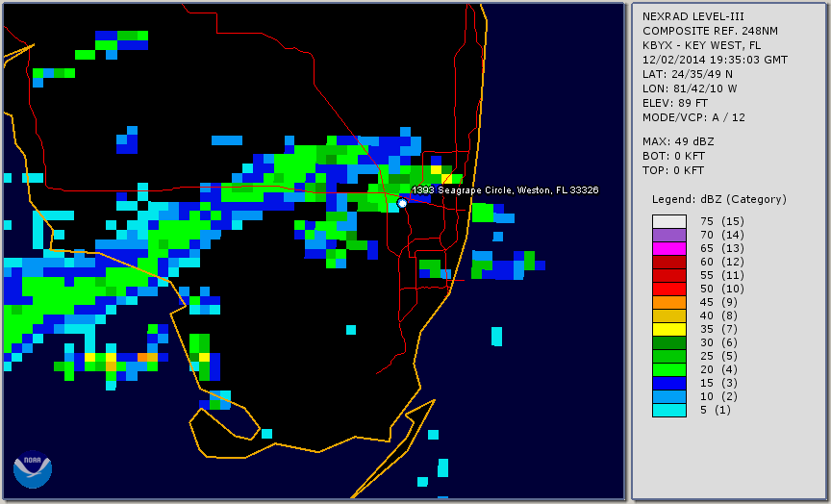831x504 pixels.
Task: Click the legend label 50 (10)
Action: tap(721, 289)
